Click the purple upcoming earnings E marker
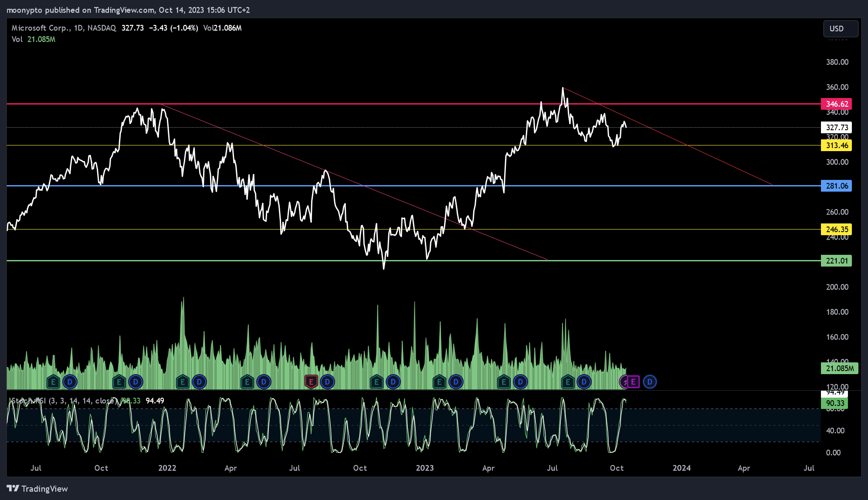The height and width of the screenshot is (500, 868). (x=633, y=382)
